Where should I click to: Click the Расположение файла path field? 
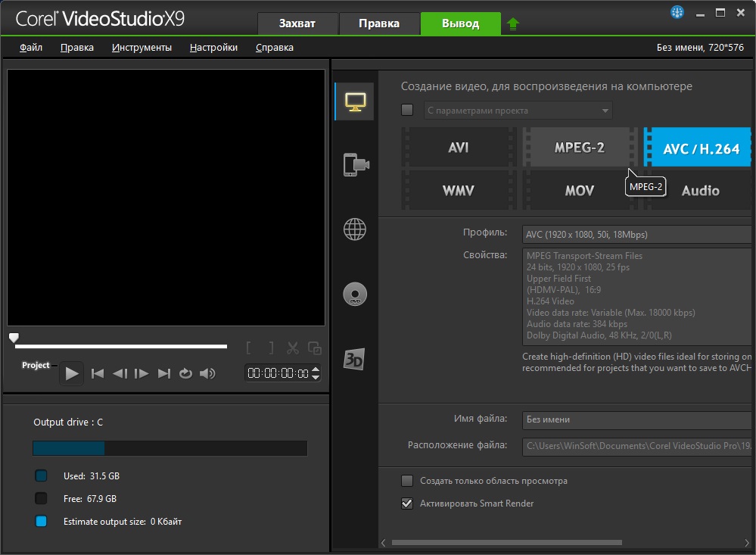(x=637, y=446)
